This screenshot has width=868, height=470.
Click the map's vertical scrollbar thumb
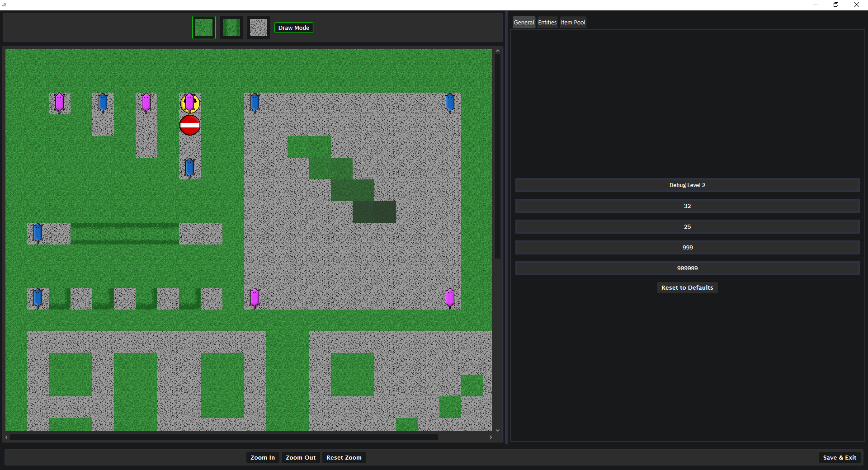pos(498,156)
